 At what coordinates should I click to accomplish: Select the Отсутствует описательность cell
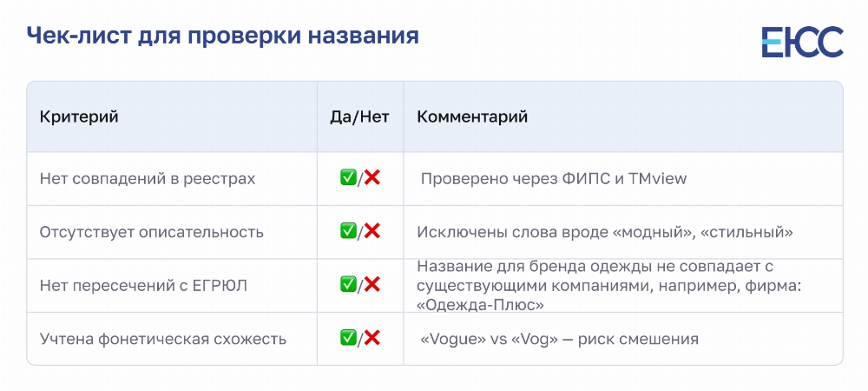pos(151,232)
